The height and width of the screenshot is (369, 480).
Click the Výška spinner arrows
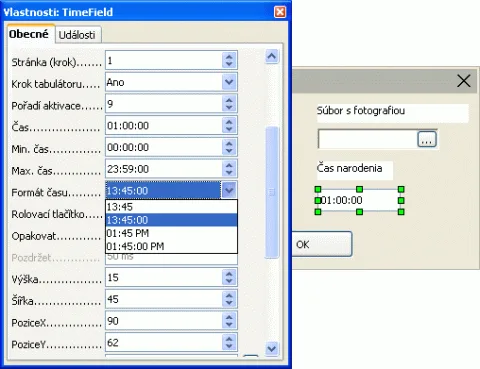point(229,277)
